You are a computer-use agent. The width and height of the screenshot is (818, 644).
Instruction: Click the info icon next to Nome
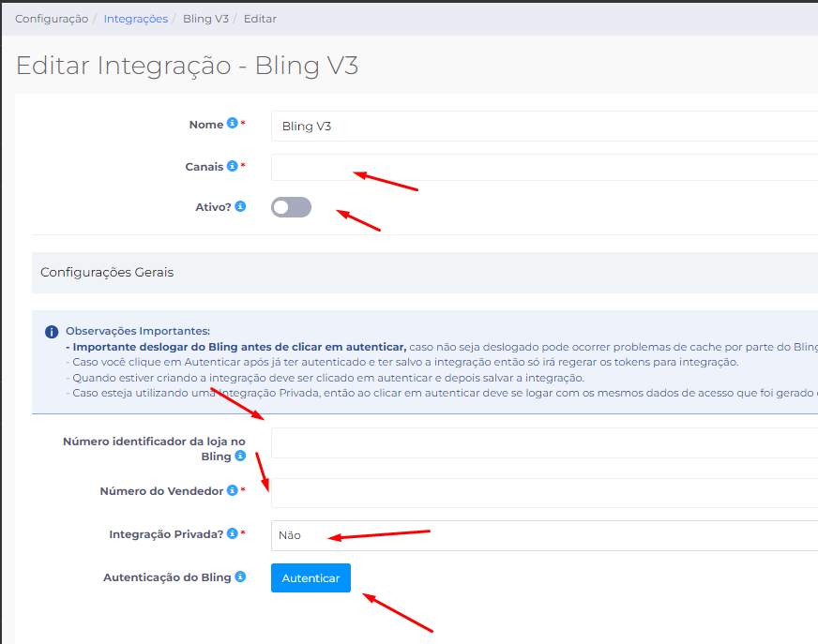pos(232,123)
